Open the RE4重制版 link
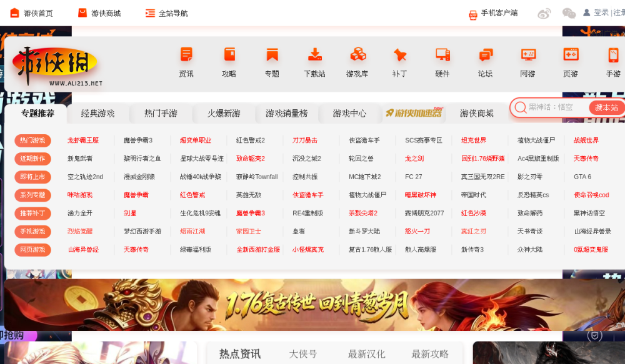The height and width of the screenshot is (364, 625). [307, 214]
